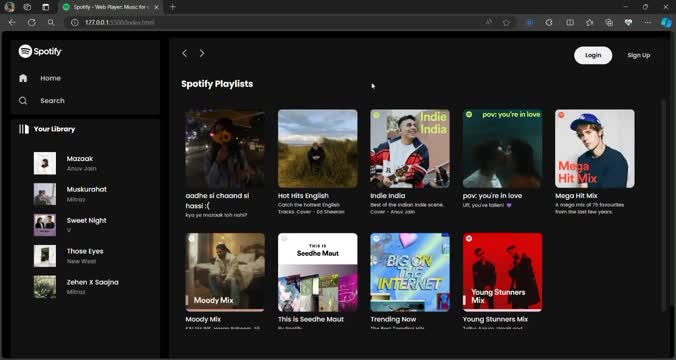This screenshot has width=676, height=360.
Task: Open the Mega Hit Mix playlist cover
Action: pyautogui.click(x=595, y=148)
